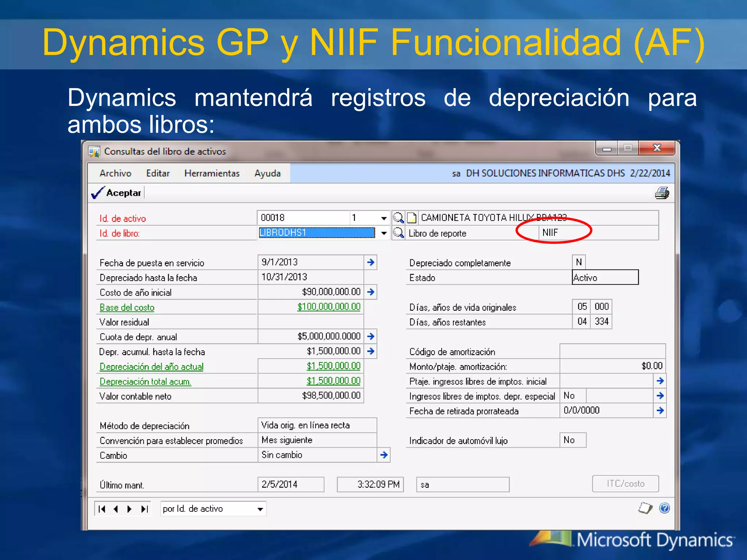747x560 pixels.
Task: Click the 'Mes siguiente' convention value
Action: tap(317, 440)
